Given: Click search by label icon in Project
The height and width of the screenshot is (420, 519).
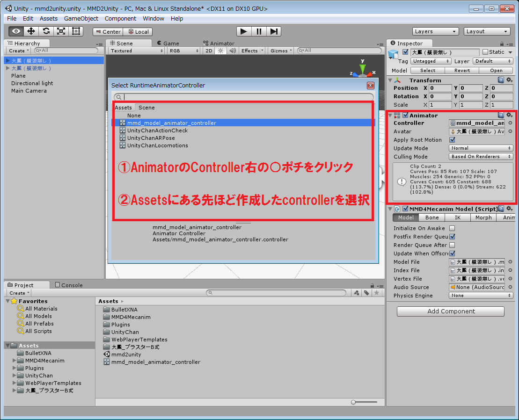Looking at the screenshot, I should (366, 293).
